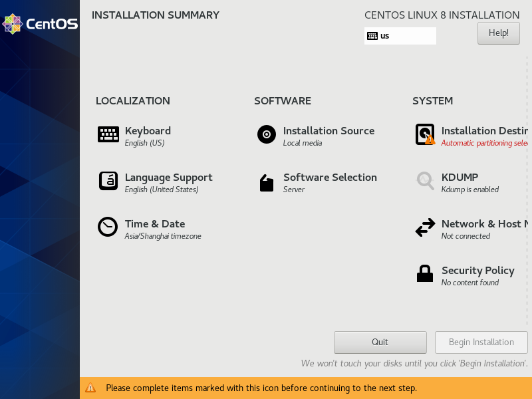Click the LOCALIZATION section heading

tap(132, 101)
